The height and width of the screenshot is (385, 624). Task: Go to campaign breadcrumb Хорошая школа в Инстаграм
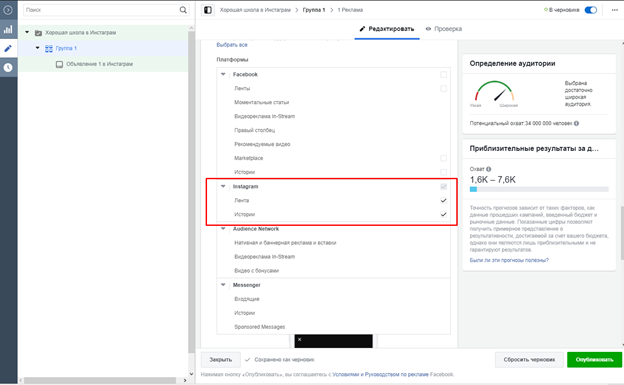pos(255,10)
